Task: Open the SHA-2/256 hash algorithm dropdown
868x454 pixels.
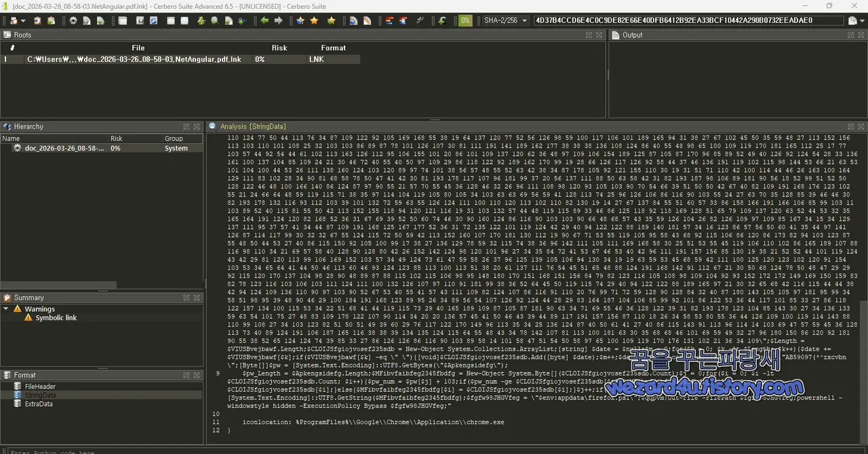Action: [505, 20]
